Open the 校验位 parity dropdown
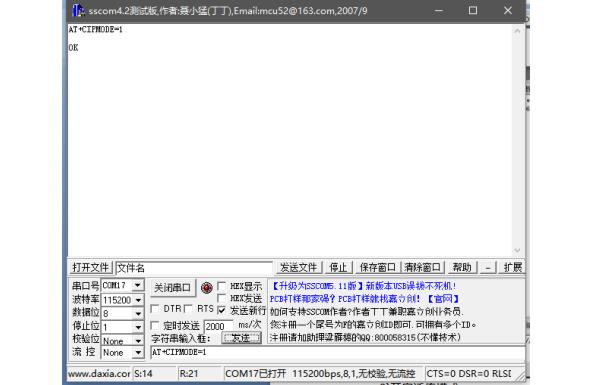600x385 pixels. pyautogui.click(x=137, y=340)
